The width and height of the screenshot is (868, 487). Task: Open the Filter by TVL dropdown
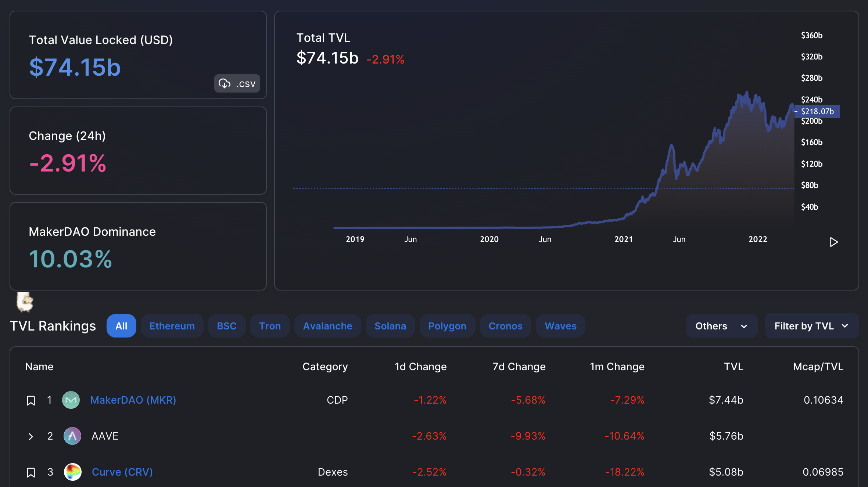tap(811, 326)
